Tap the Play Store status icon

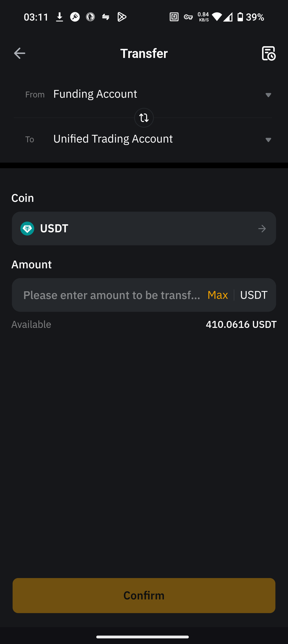[x=122, y=17]
